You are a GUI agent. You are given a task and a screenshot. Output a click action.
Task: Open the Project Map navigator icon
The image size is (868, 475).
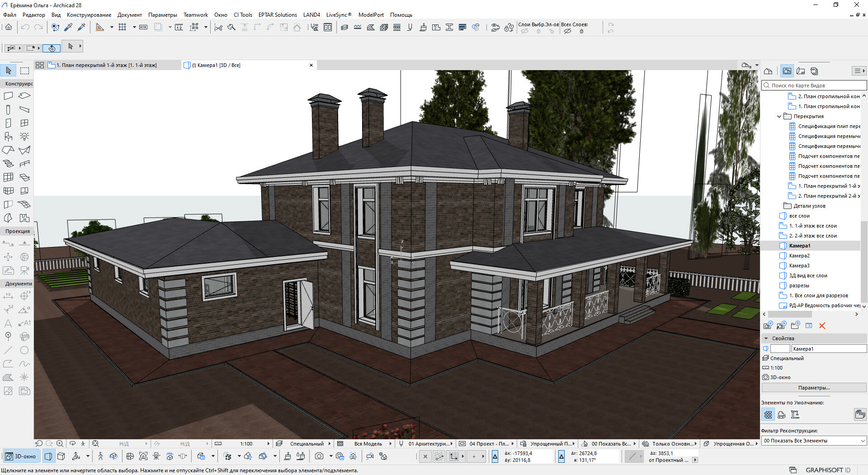tap(768, 71)
